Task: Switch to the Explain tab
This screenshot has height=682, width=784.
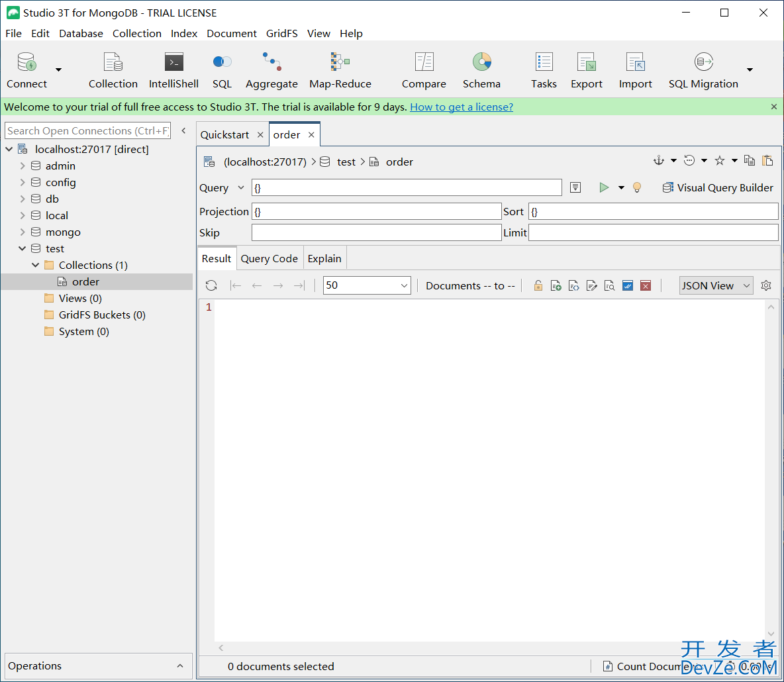Action: tap(324, 258)
